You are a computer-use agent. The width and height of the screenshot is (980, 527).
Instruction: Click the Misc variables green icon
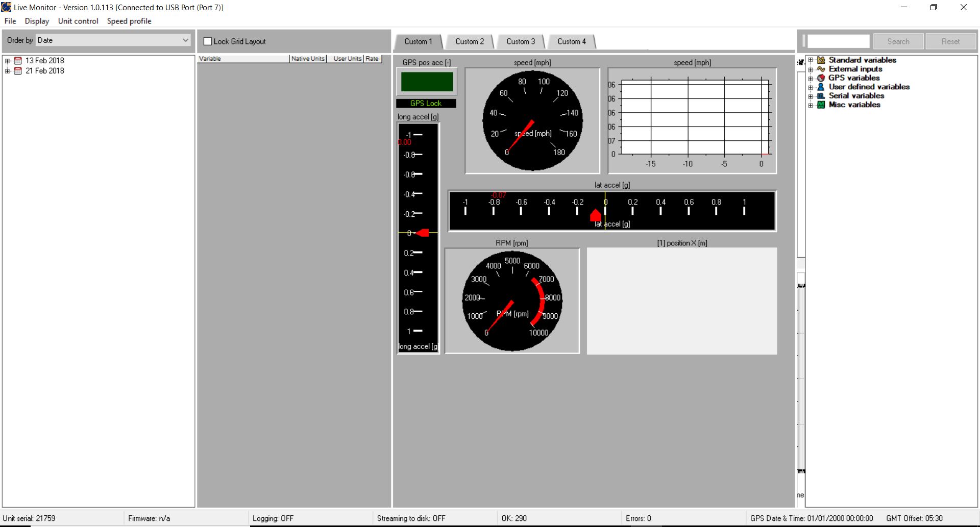pos(821,105)
